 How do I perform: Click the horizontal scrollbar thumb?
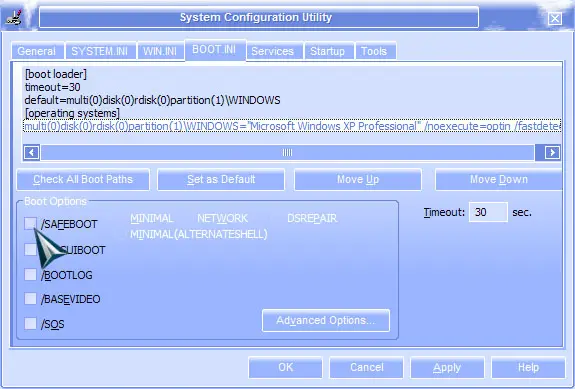288,152
